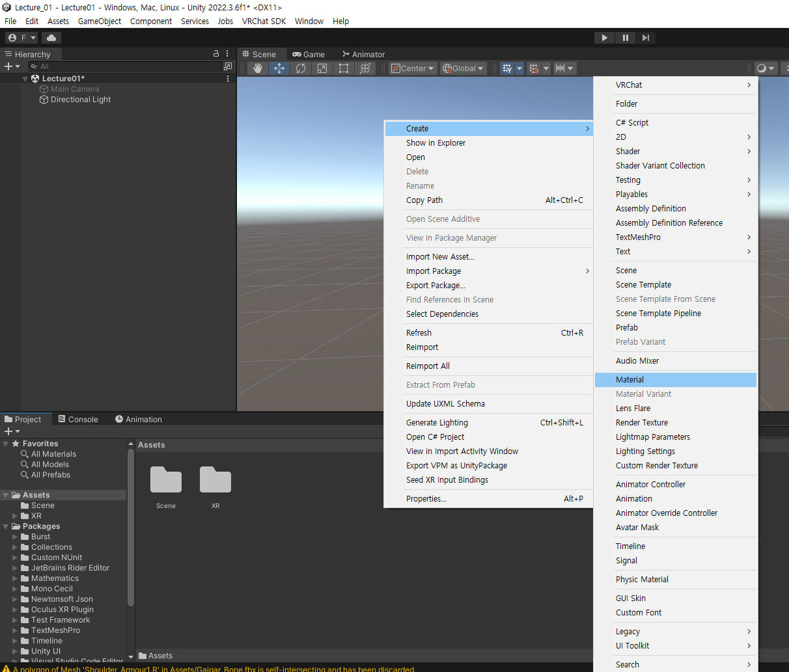Screen dimensions: 789x672
Task: Select the Scale tool
Action: pos(322,68)
